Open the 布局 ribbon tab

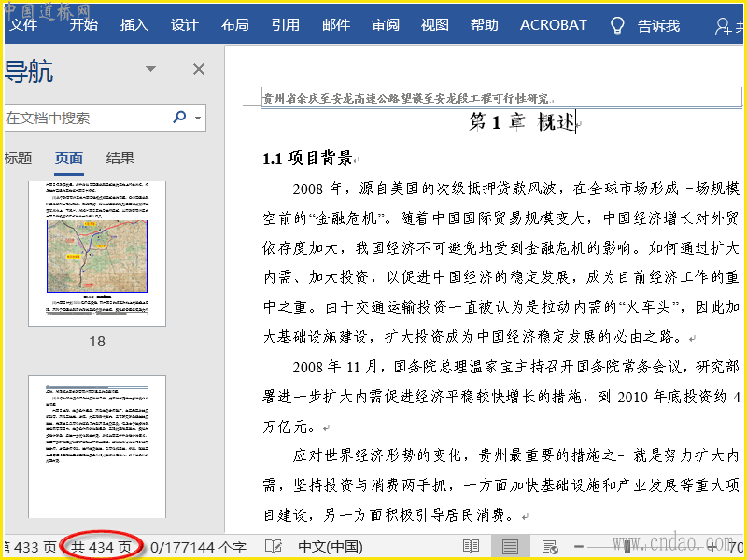[x=235, y=25]
